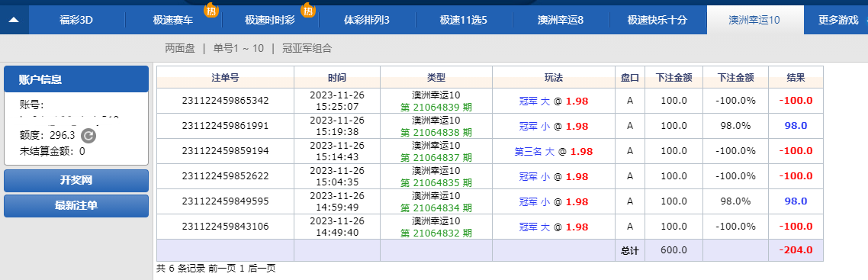Click the 结果 column header
868x280 pixels.
796,78
